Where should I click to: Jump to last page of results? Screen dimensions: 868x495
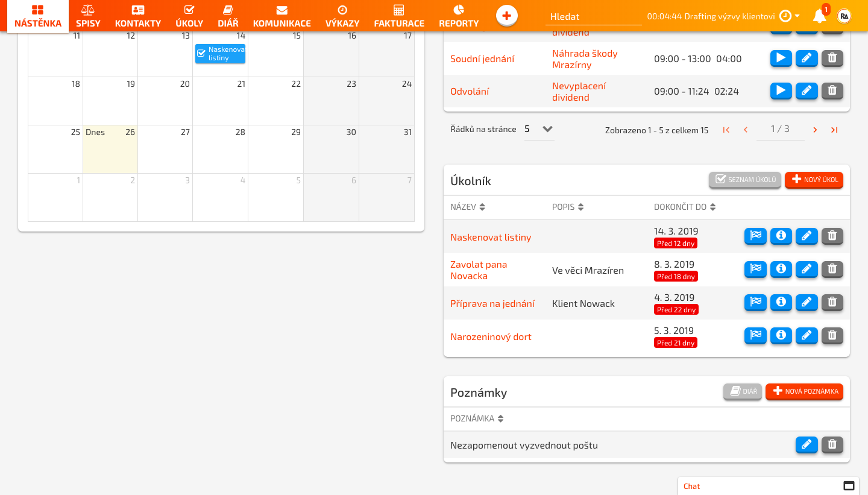click(x=834, y=130)
